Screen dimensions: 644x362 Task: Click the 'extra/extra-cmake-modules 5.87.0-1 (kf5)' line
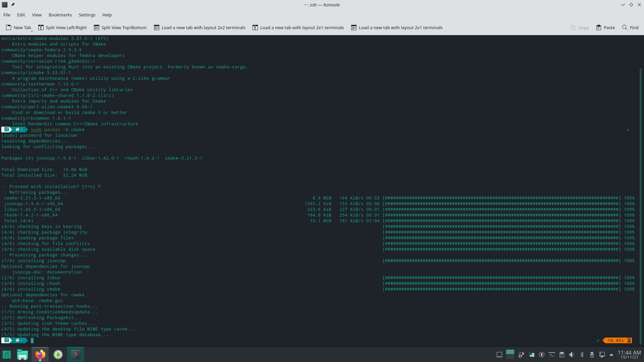[55, 38]
